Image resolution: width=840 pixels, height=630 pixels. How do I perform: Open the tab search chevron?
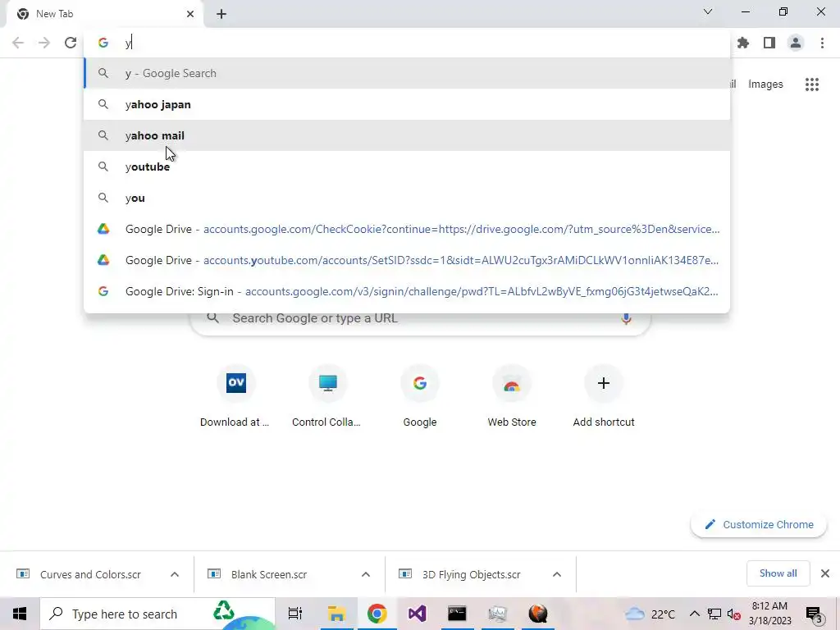[x=708, y=11]
